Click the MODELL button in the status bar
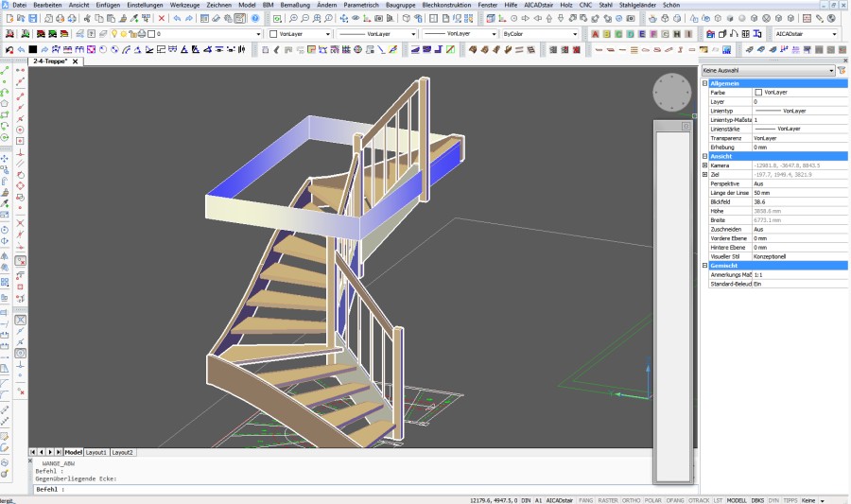 [x=736, y=499]
